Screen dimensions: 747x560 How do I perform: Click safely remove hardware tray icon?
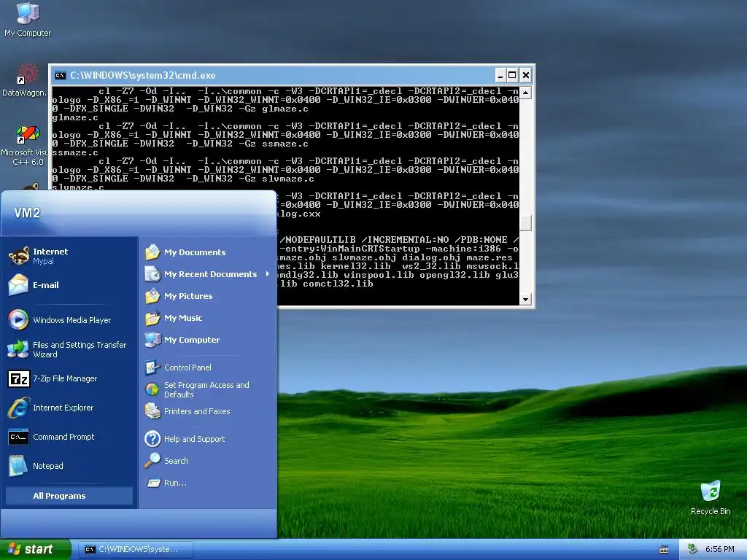693,549
